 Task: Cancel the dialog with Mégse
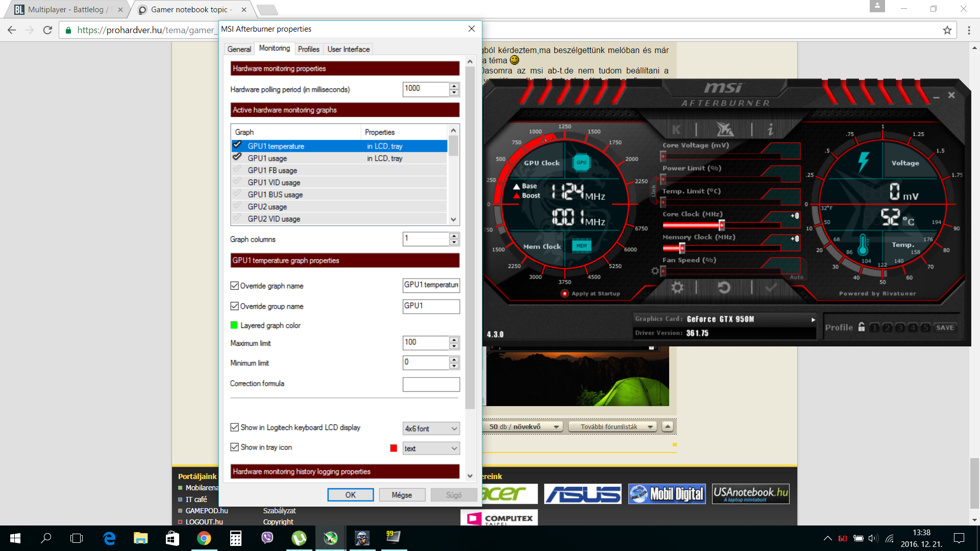point(402,495)
